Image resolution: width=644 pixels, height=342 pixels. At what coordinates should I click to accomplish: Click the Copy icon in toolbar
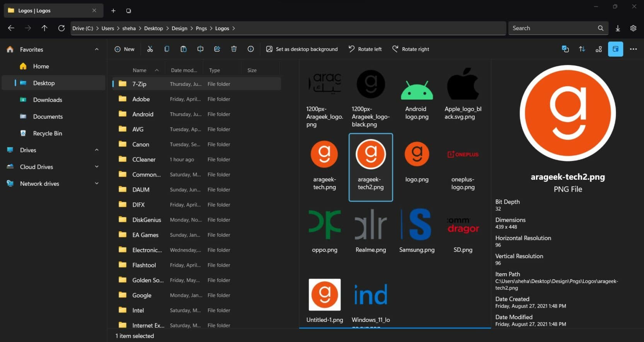[x=167, y=49]
